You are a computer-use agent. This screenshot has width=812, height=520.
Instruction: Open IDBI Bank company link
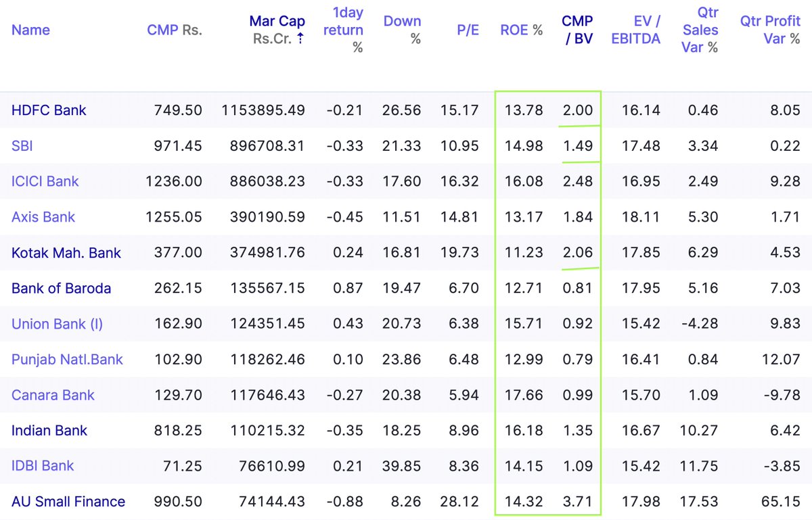pos(43,465)
